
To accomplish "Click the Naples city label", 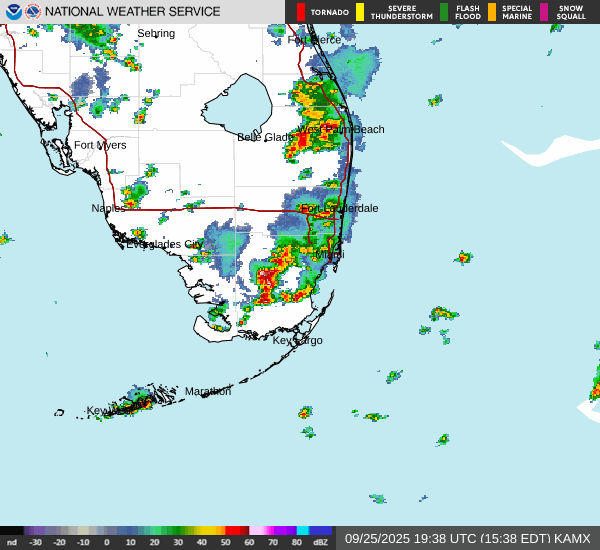I will pyautogui.click(x=108, y=208).
